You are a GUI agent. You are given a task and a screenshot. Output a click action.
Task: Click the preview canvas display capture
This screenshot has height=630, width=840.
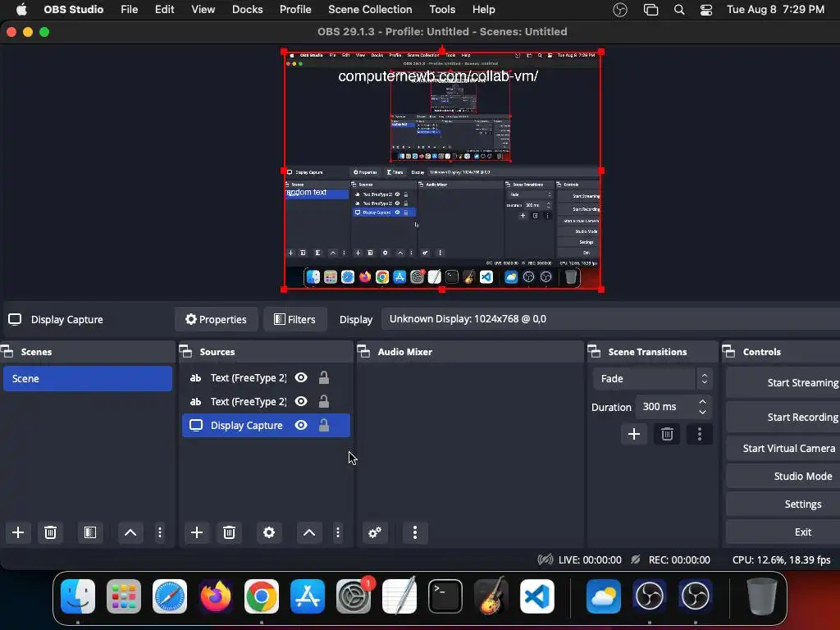point(442,171)
